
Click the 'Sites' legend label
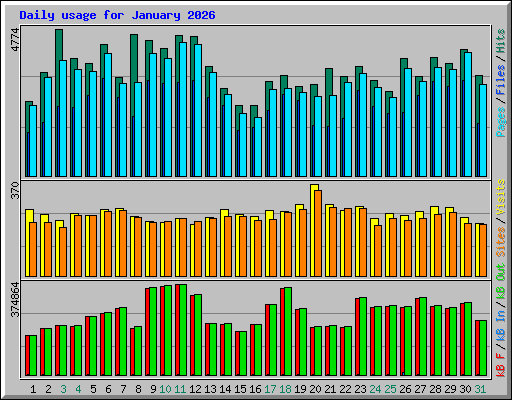point(501,242)
